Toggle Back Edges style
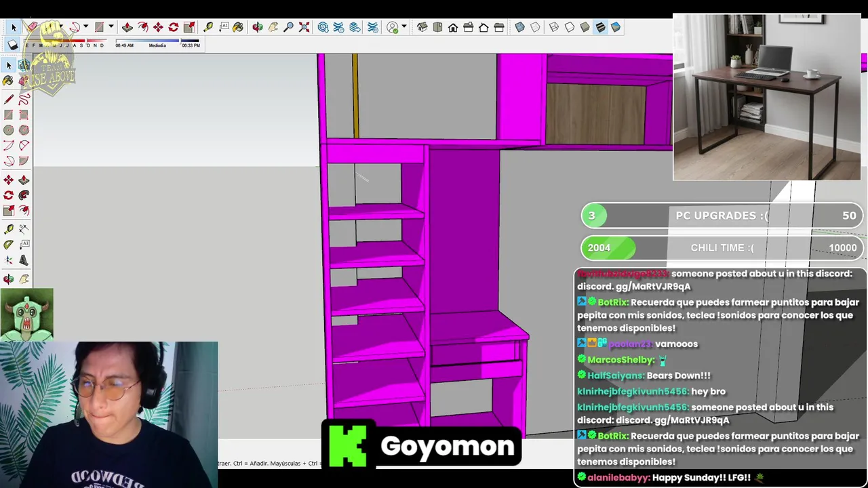Screen dimensions: 868x488 pyautogui.click(x=535, y=27)
